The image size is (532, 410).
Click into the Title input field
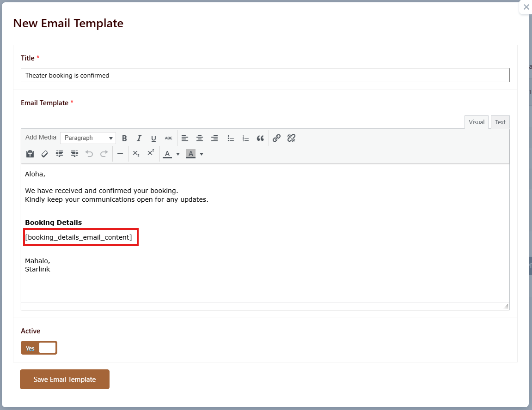pyautogui.click(x=265, y=75)
